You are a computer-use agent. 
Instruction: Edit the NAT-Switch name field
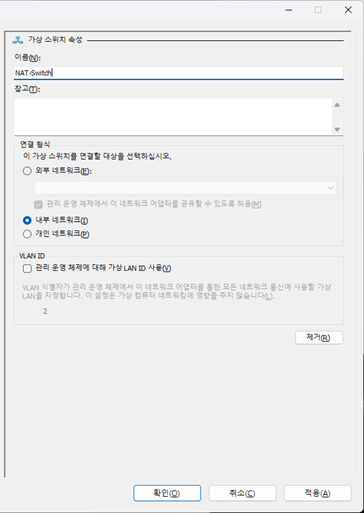pyautogui.click(x=178, y=73)
